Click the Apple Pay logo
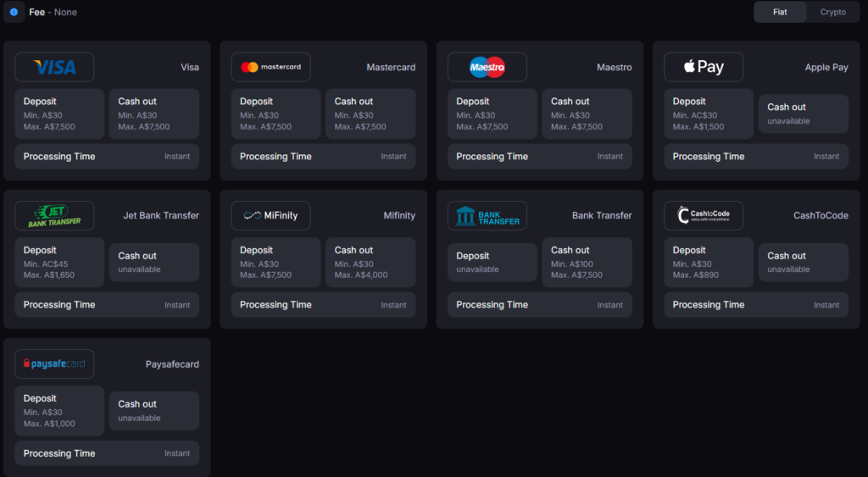Image resolution: width=868 pixels, height=477 pixels. tap(704, 67)
